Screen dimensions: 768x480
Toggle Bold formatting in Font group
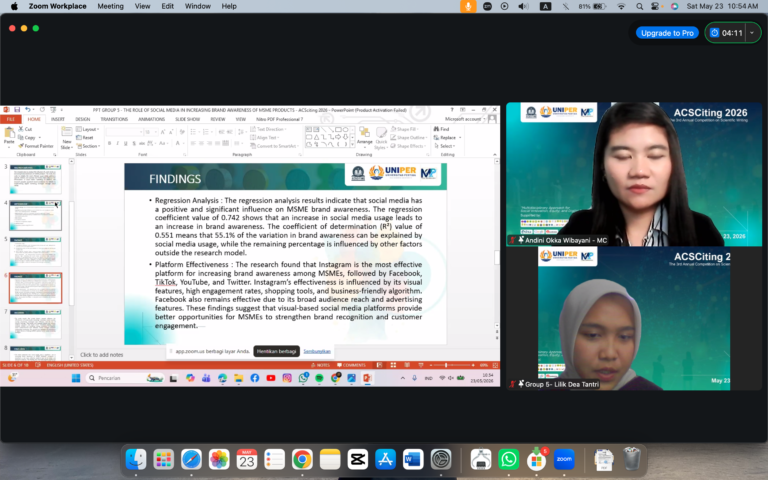click(110, 144)
